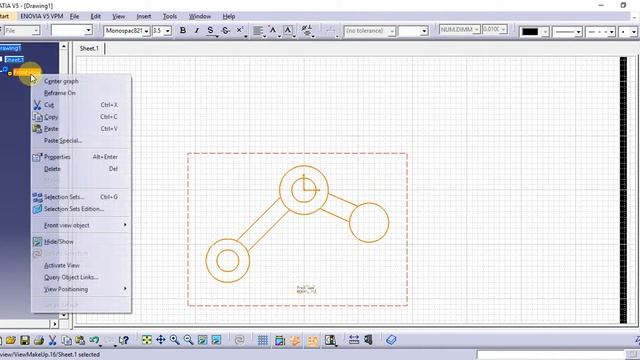
Task: Open the Monospac821 font name dropdown
Action: pos(147,31)
